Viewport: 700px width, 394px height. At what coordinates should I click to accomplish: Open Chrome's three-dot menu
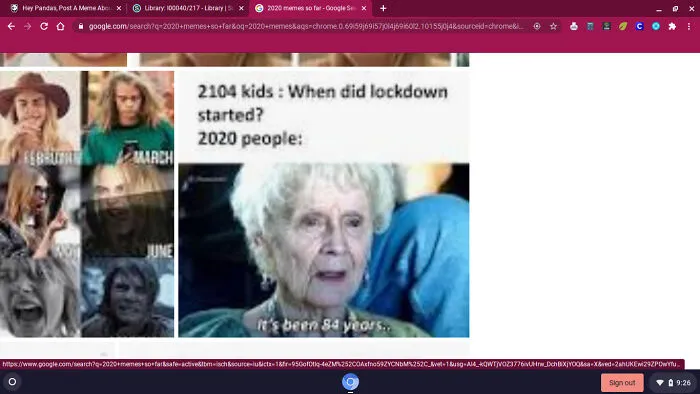pos(689,26)
